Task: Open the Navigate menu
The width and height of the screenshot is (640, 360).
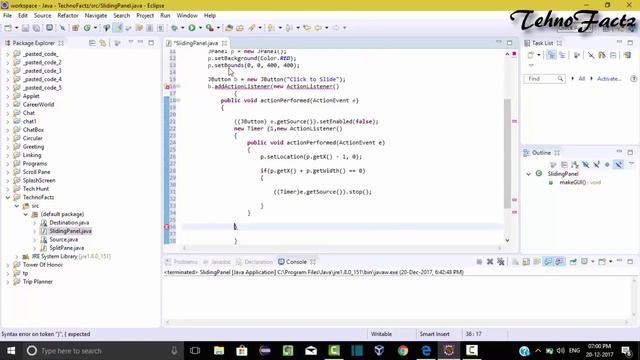Action: 96,16
